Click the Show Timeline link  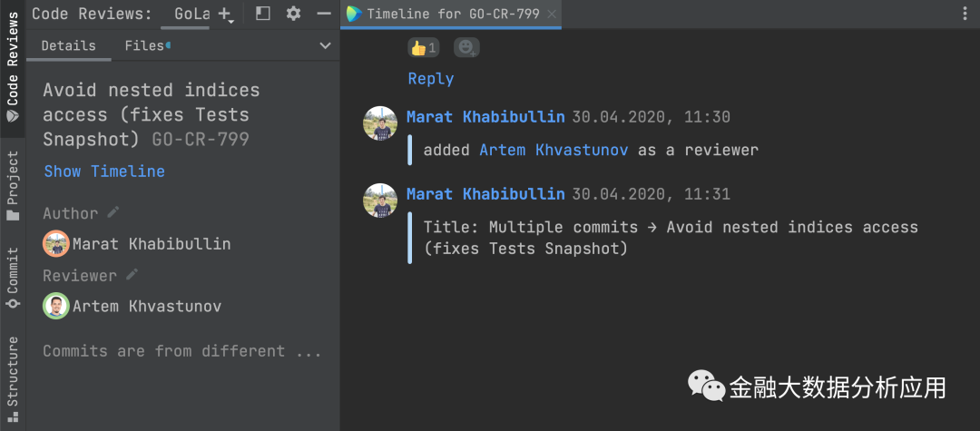tap(104, 171)
